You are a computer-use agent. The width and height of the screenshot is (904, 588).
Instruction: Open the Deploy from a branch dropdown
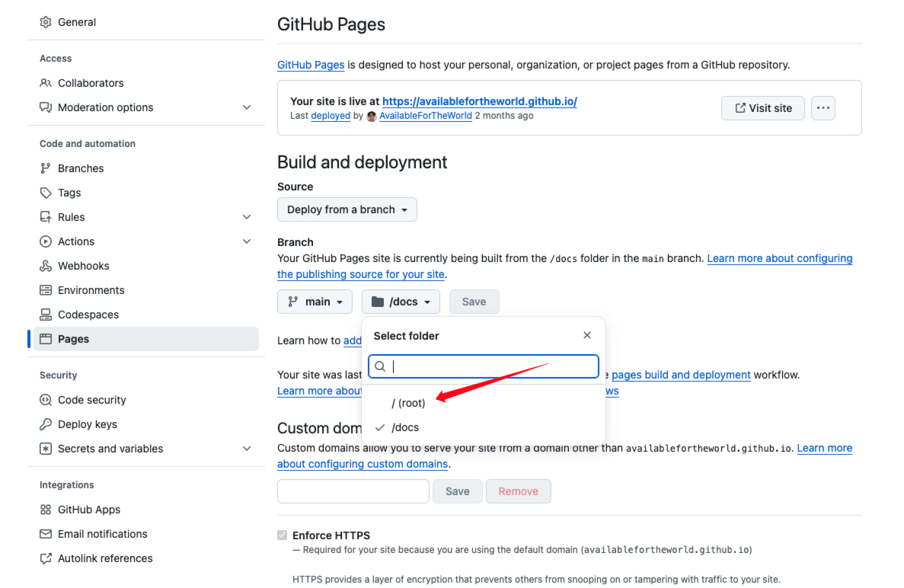[347, 209]
